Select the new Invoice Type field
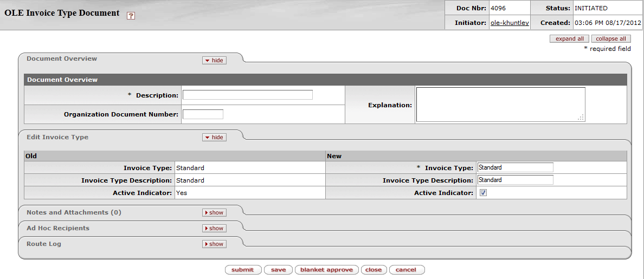The width and height of the screenshot is (644, 279). pos(515,167)
